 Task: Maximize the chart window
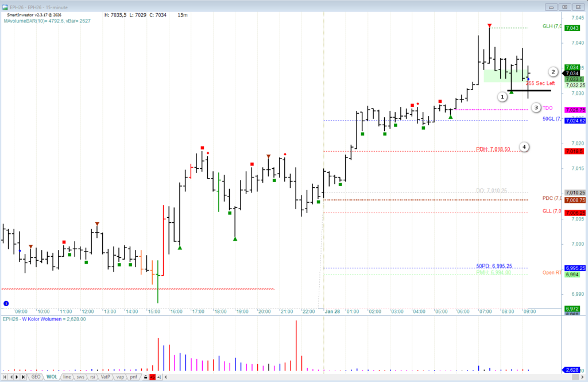click(x=565, y=7)
